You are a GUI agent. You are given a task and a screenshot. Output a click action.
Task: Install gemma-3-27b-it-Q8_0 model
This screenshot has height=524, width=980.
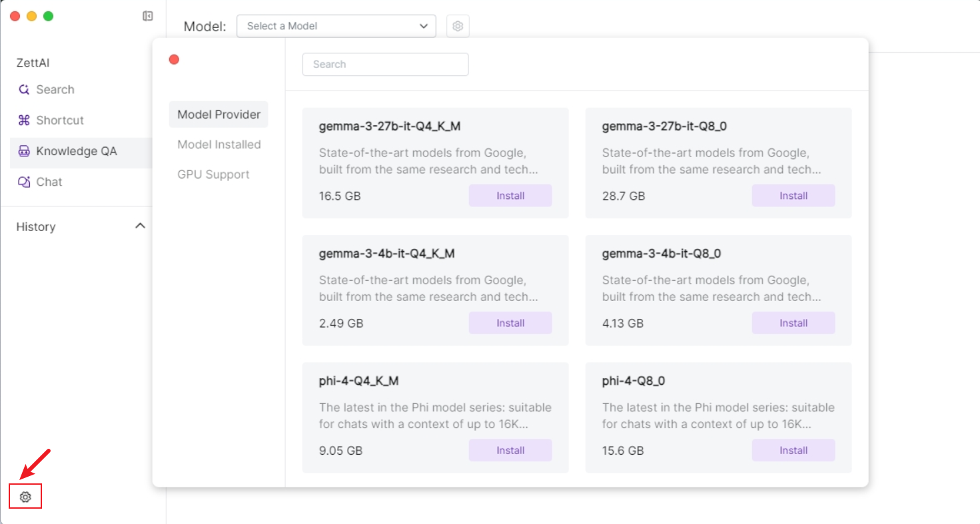pyautogui.click(x=793, y=196)
